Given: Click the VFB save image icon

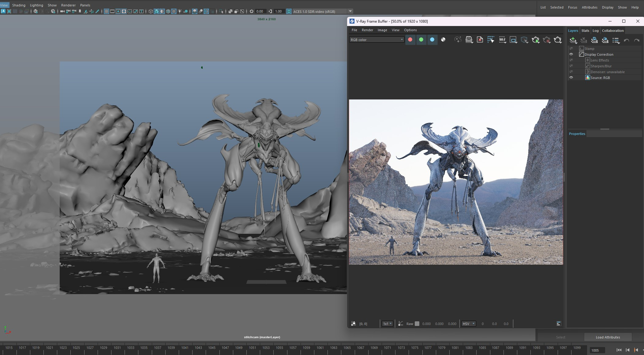Looking at the screenshot, I should [x=469, y=40].
